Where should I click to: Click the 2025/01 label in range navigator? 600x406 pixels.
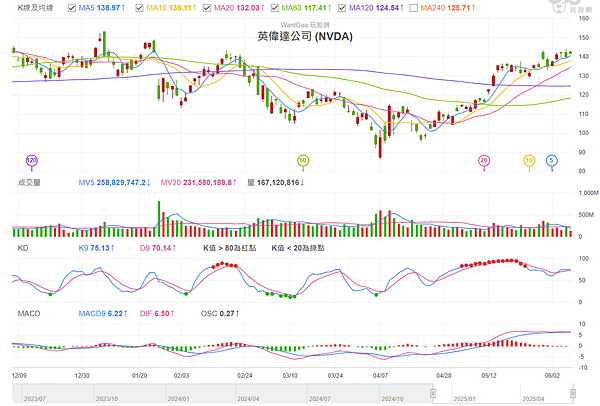(x=465, y=399)
